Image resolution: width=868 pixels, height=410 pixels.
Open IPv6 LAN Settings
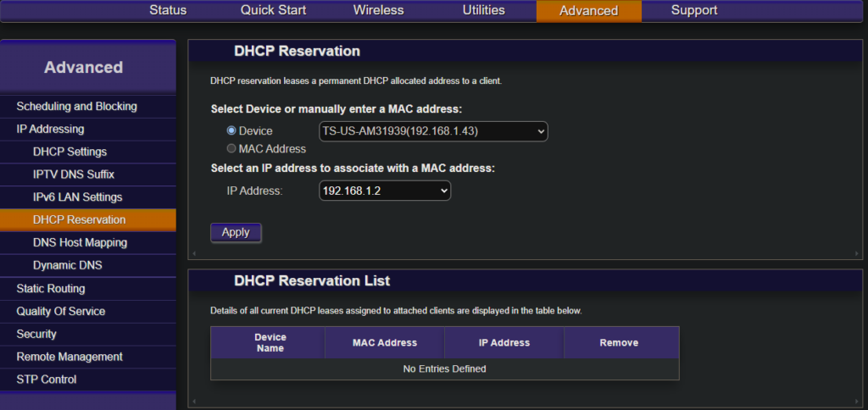[x=77, y=197]
